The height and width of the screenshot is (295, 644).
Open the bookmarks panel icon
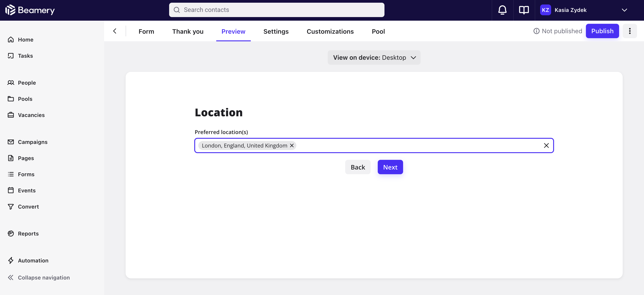[x=524, y=10]
